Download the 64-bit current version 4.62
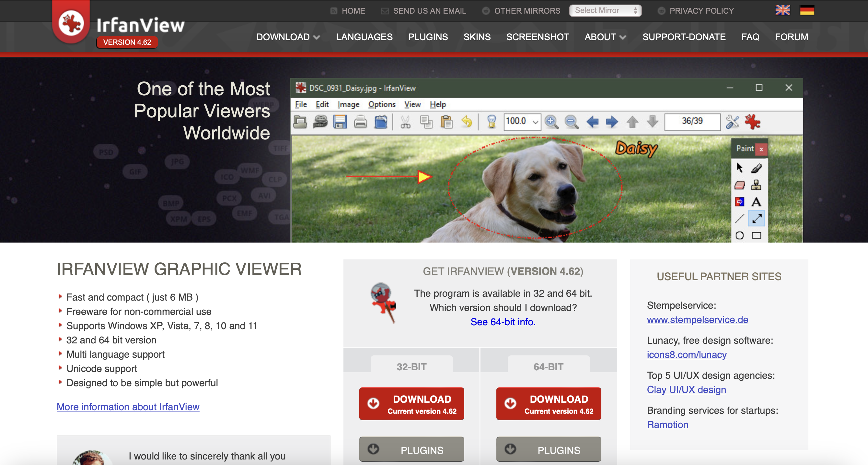 (x=548, y=404)
